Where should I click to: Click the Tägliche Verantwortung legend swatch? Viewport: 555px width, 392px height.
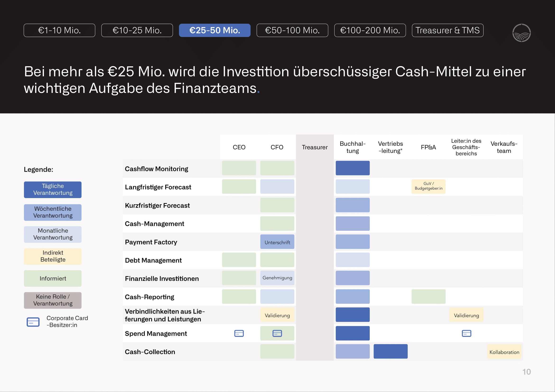click(x=53, y=190)
